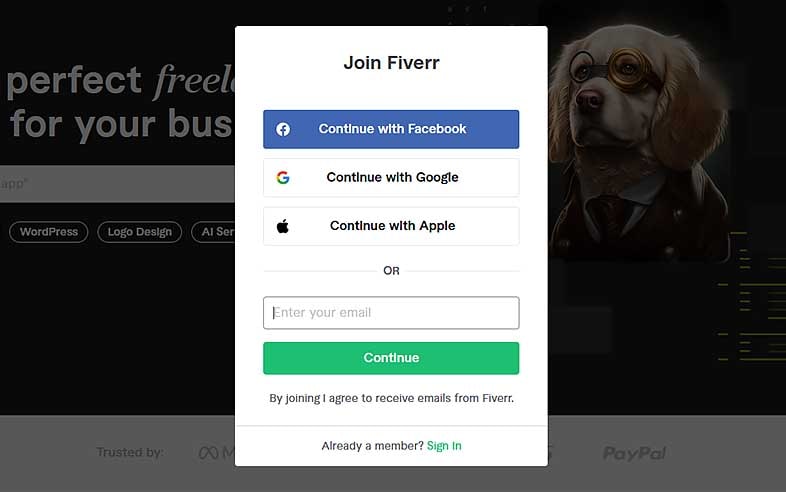Click the Google G logo icon
Image resolution: width=786 pixels, height=492 pixels.
coord(283,178)
